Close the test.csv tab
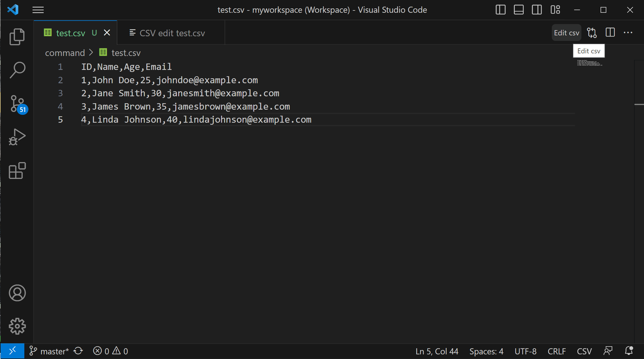644x359 pixels. click(107, 33)
